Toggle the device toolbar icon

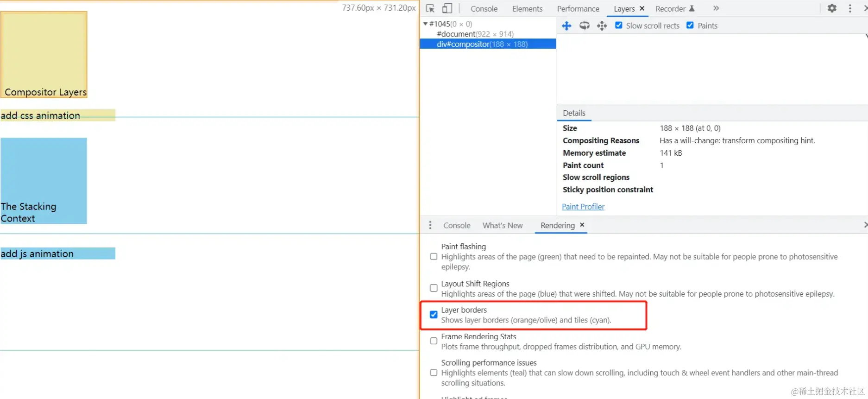click(447, 8)
